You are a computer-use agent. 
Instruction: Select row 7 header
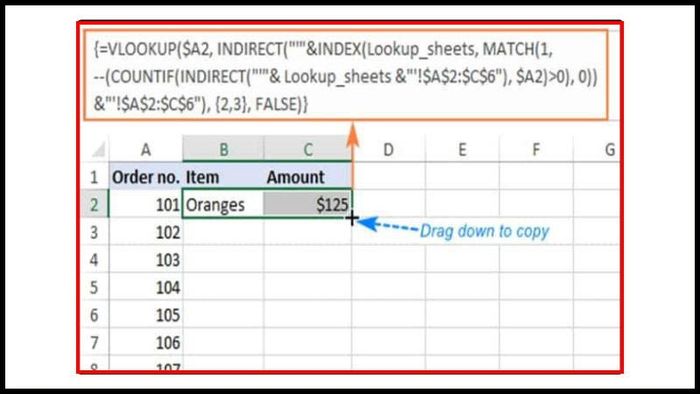point(95,343)
